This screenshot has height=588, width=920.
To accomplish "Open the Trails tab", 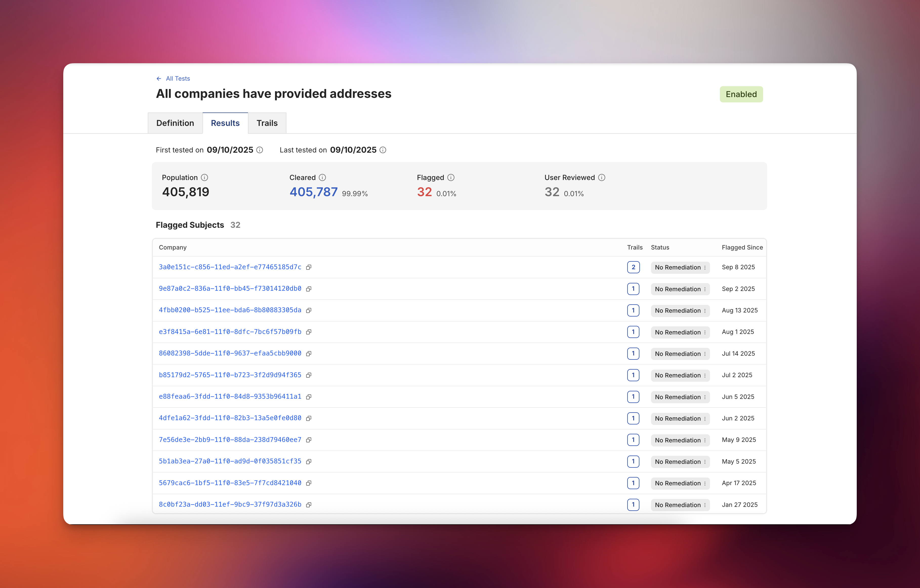I will [267, 123].
